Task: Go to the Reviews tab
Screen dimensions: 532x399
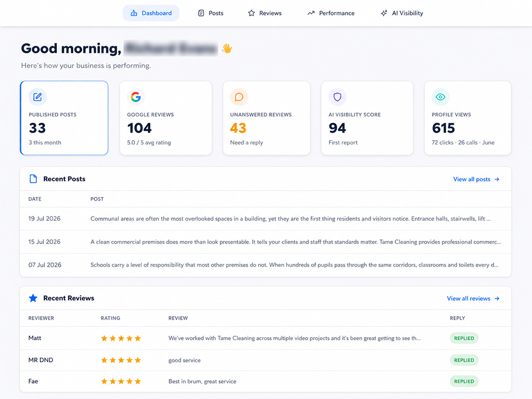Action: pyautogui.click(x=265, y=13)
